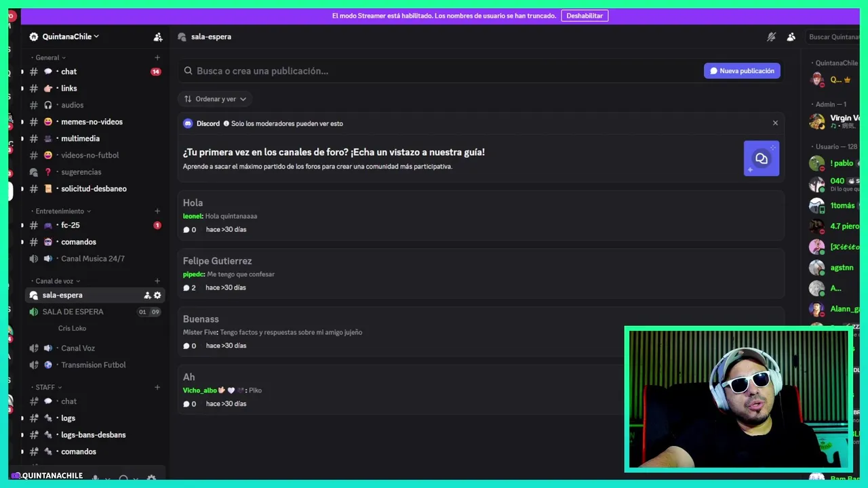
Task: Join the Canal Voz voice channel
Action: [95, 348]
